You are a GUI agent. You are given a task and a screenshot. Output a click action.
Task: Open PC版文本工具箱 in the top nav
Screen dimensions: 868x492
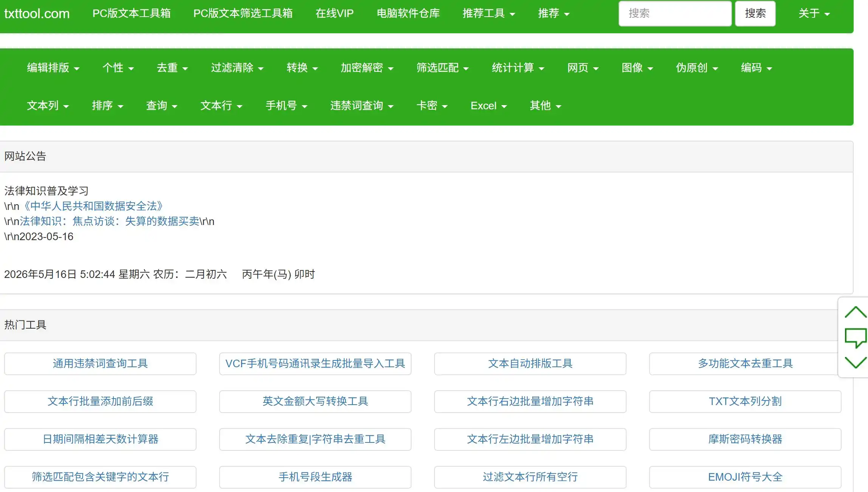tap(132, 14)
